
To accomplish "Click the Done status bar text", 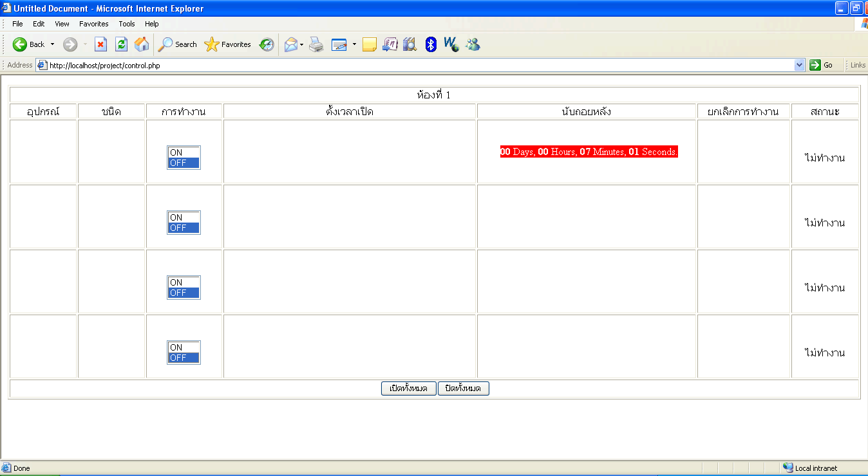I will coord(22,468).
